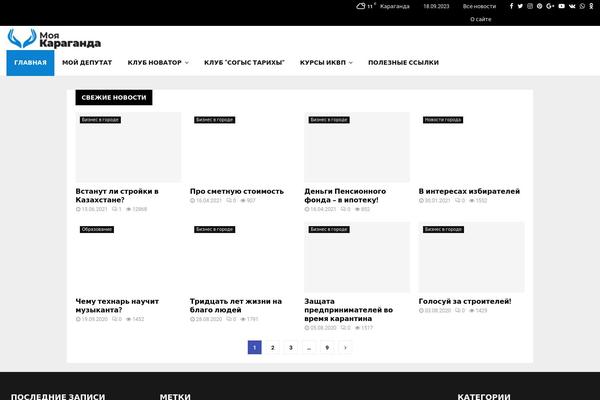
Task: Open Клуб "Соғыс тарихы" menu item
Action: click(244, 63)
